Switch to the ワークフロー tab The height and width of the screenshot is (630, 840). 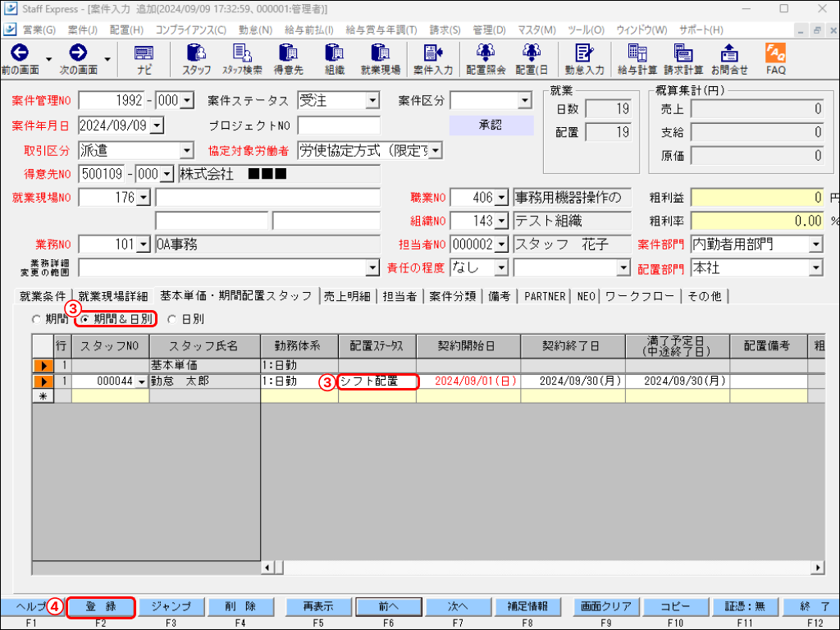(x=640, y=296)
